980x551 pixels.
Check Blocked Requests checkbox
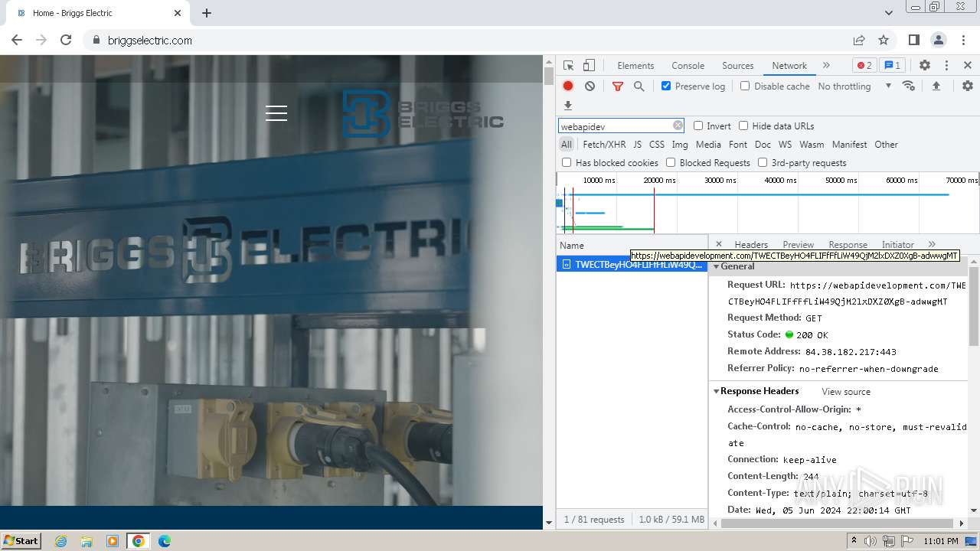point(671,162)
